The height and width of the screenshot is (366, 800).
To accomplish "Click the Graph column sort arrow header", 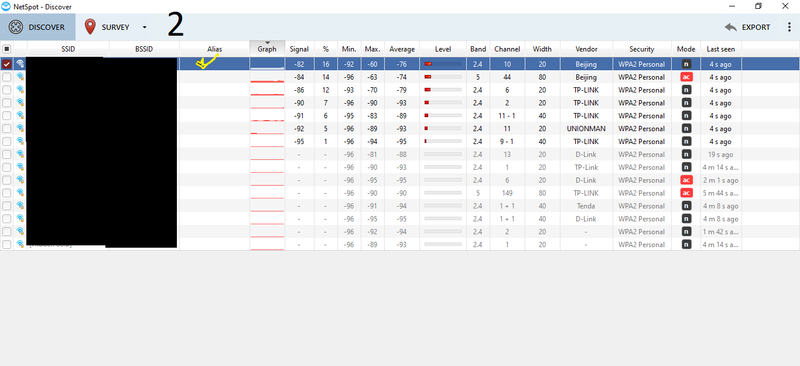I will [267, 49].
